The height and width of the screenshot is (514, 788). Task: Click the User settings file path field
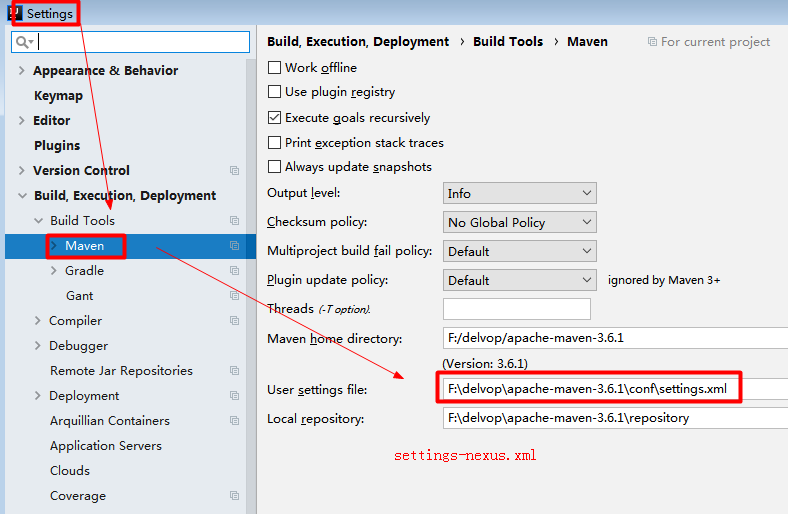point(588,389)
